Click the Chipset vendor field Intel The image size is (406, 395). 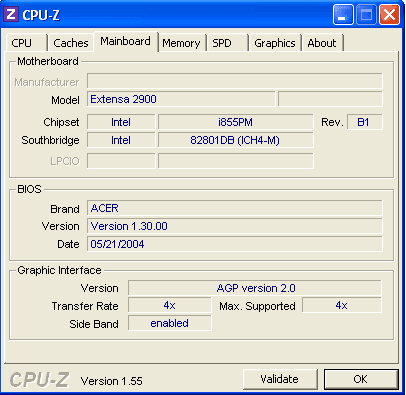point(121,122)
